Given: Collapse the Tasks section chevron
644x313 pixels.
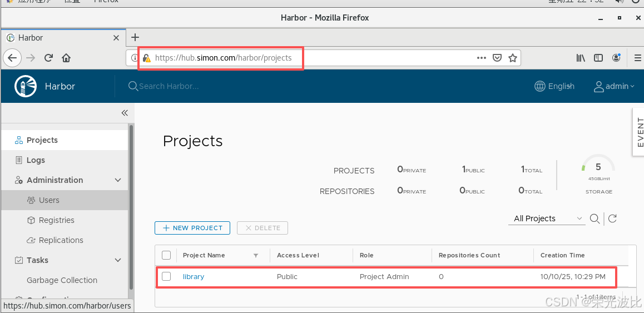Looking at the screenshot, I should click(x=118, y=260).
